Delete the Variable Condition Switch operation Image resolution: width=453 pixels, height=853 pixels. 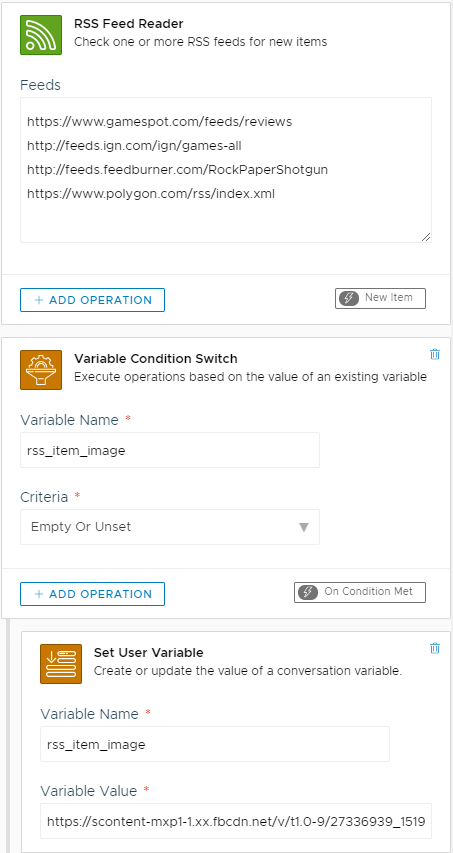point(435,355)
